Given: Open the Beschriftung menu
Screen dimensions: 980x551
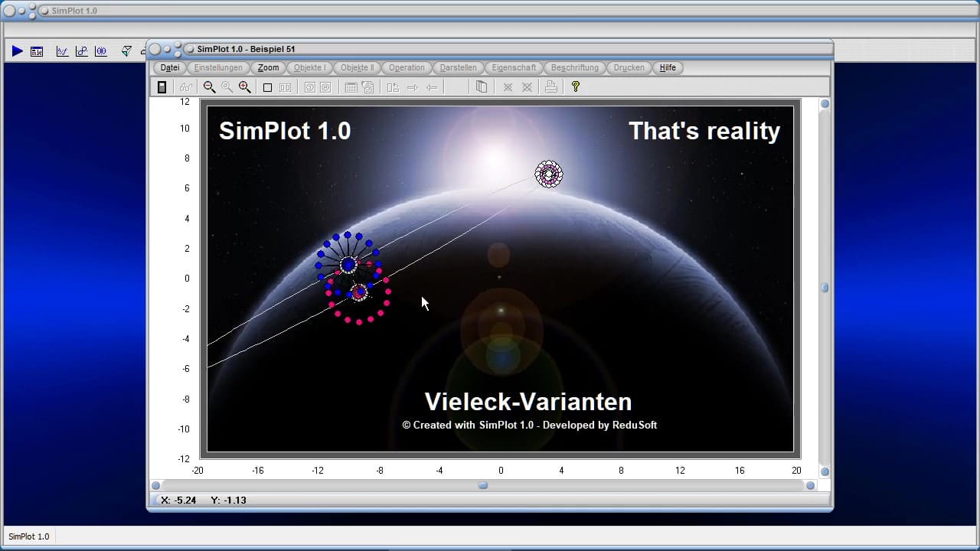Looking at the screenshot, I should 575,67.
